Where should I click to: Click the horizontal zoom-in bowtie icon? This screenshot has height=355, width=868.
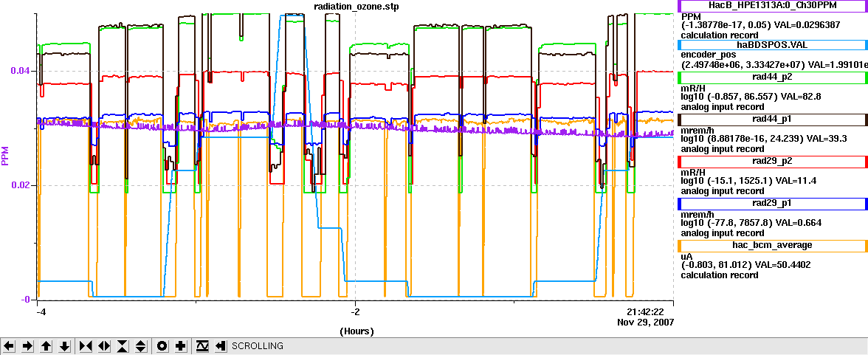point(86,346)
